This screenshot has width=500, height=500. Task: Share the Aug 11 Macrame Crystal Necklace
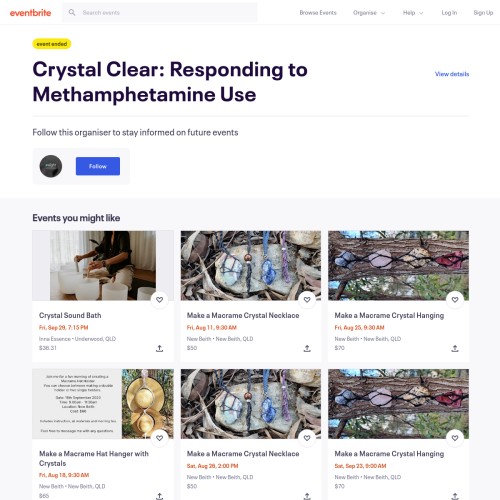[307, 349]
